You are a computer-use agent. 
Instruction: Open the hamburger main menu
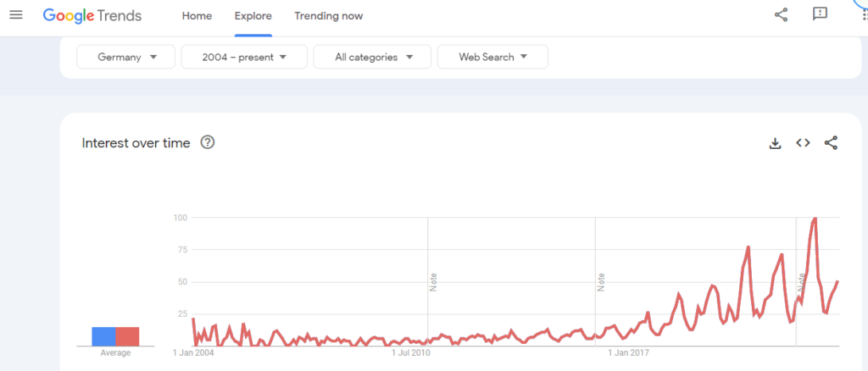tap(16, 15)
